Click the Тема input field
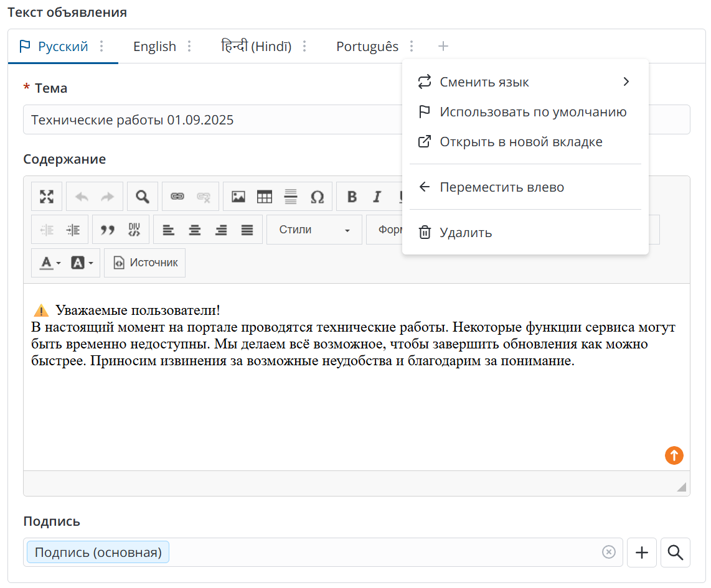711x588 pixels. tap(212, 120)
